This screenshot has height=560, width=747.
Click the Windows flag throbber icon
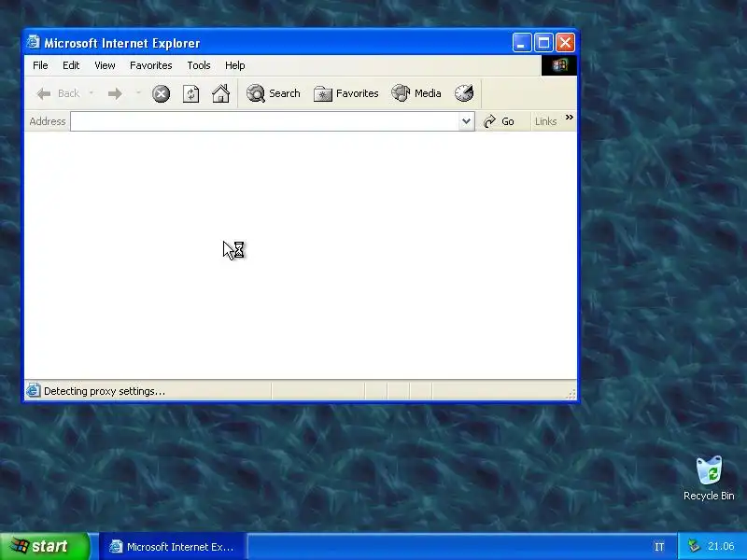pyautogui.click(x=559, y=65)
